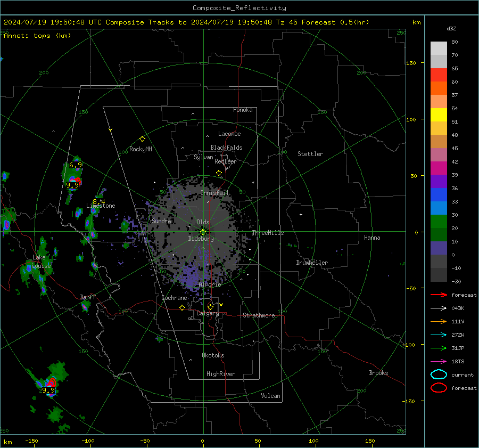Click the Okotoks town label
The width and height of the screenshot is (479, 448).
coord(213,355)
